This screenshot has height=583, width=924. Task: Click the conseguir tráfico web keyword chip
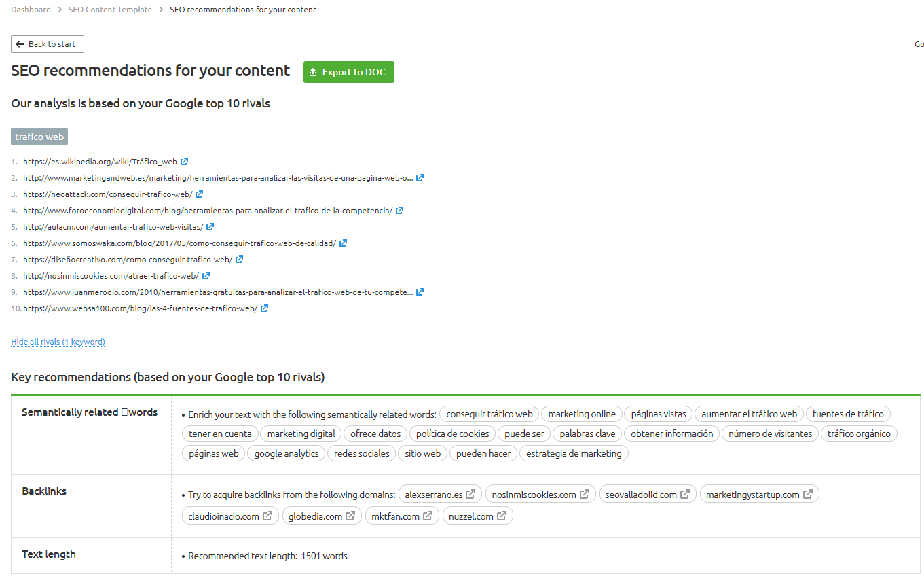(x=489, y=414)
